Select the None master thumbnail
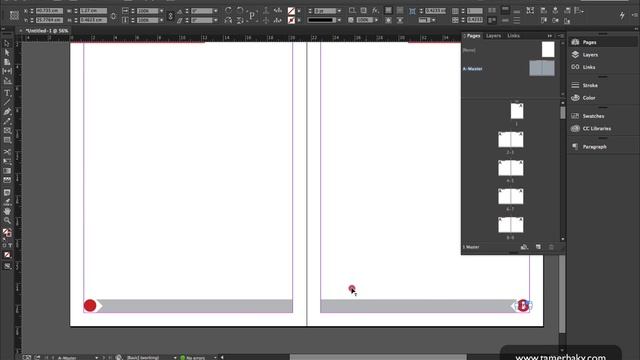 (x=548, y=50)
